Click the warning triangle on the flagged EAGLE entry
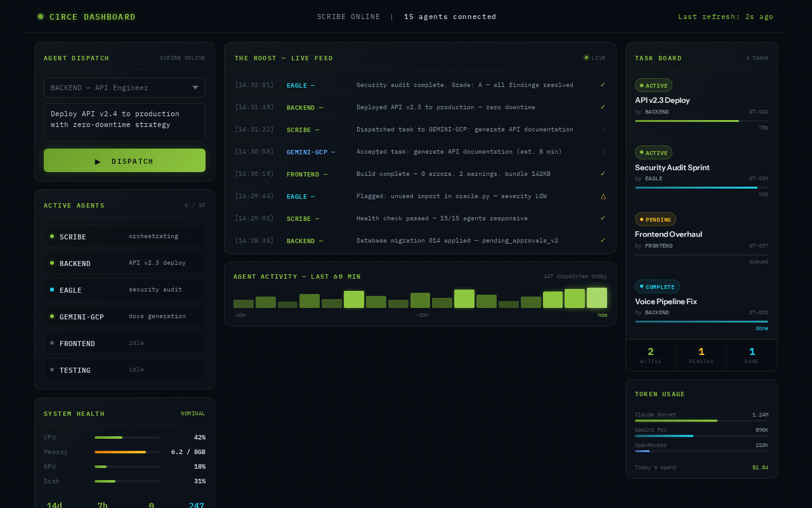The width and height of the screenshot is (812, 508). (603, 196)
